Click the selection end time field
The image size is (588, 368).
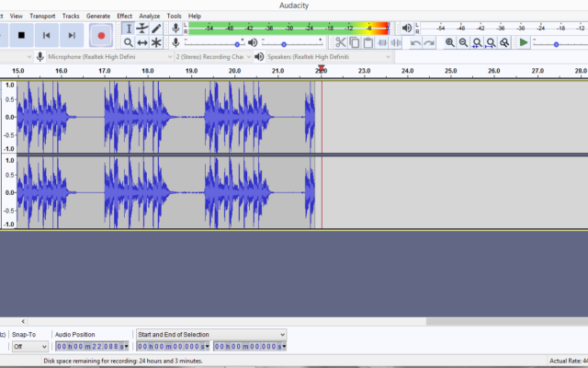(248, 346)
